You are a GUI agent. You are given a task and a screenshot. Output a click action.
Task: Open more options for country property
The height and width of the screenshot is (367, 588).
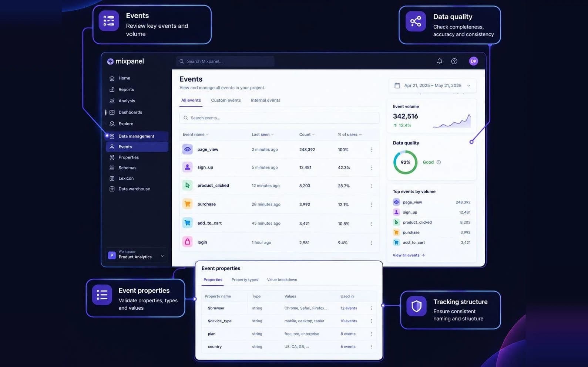[372, 347]
